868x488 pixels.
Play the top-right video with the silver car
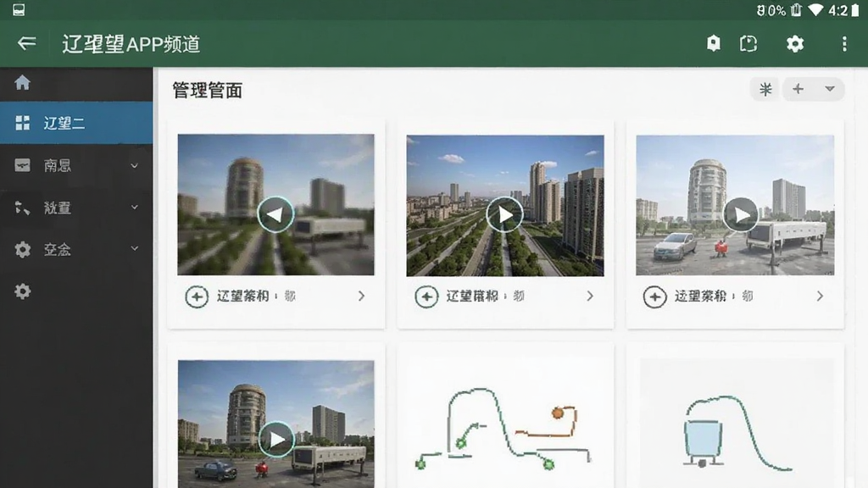click(x=740, y=214)
